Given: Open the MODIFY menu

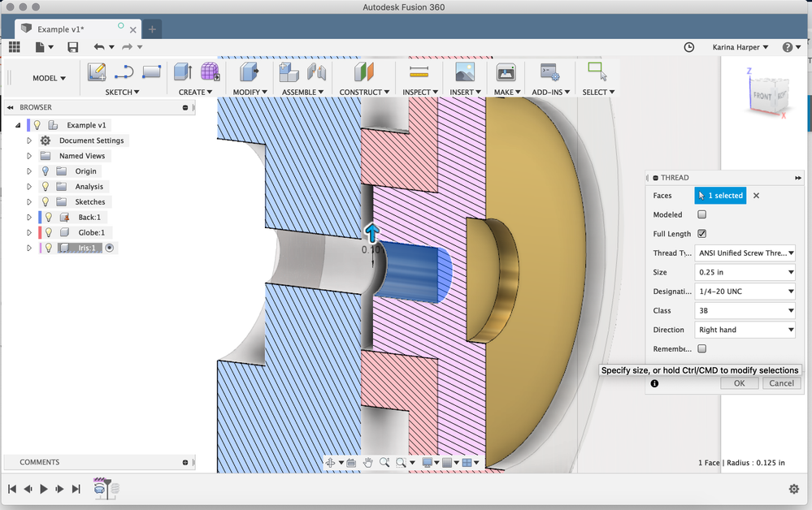Looking at the screenshot, I should (x=250, y=92).
